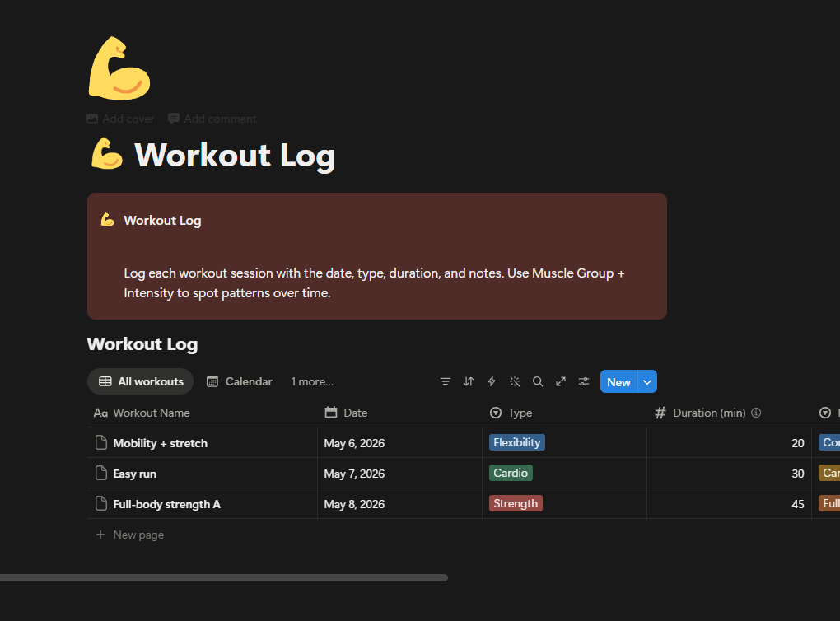840x621 pixels.
Task: Click the duration value 20
Action: pos(798,443)
